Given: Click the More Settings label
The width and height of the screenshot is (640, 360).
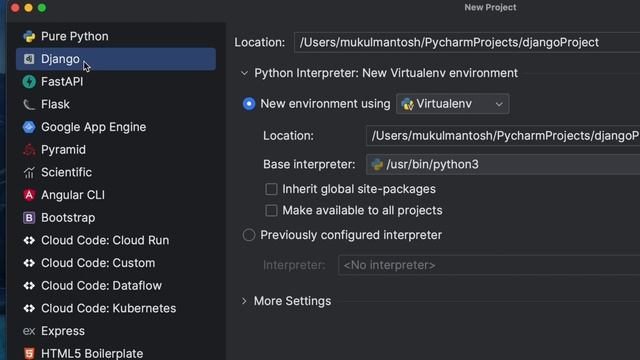Looking at the screenshot, I should [292, 301].
